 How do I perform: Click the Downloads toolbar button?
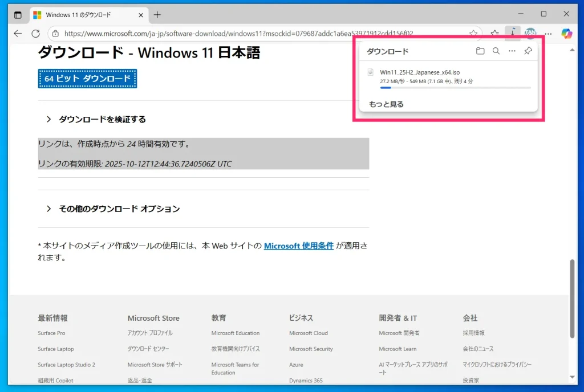pos(512,33)
